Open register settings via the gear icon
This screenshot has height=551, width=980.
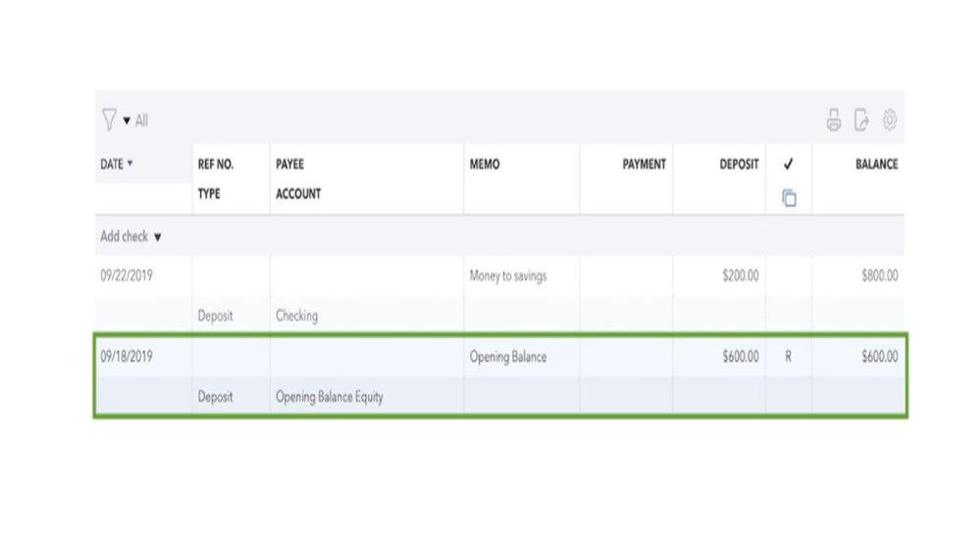[890, 121]
